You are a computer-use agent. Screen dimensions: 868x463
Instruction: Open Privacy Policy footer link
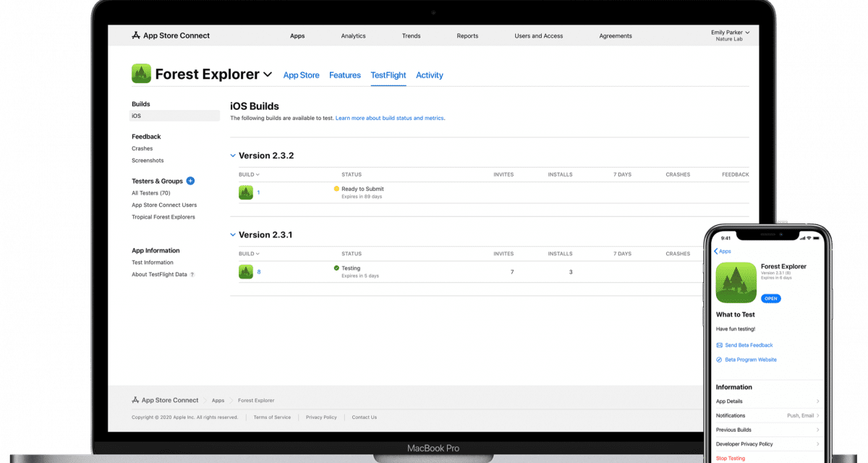click(x=321, y=417)
